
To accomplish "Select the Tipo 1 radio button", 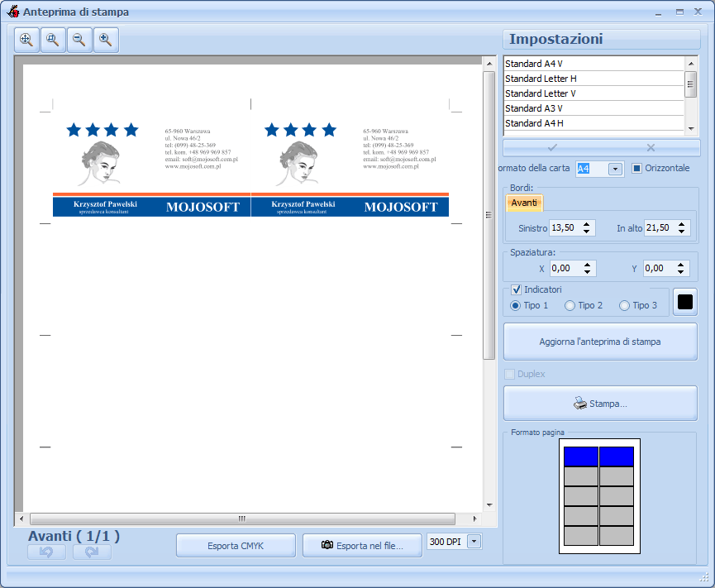I will (x=515, y=306).
